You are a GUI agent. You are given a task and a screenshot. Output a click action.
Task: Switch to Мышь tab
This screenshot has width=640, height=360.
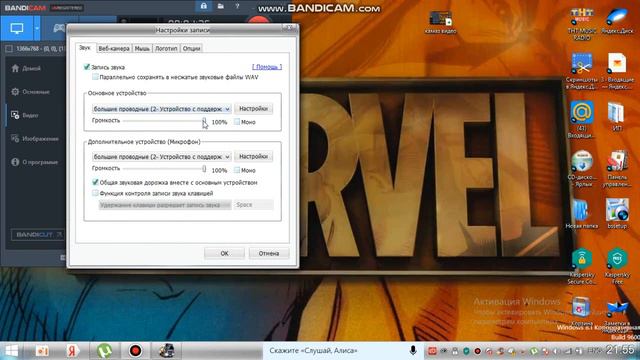142,48
